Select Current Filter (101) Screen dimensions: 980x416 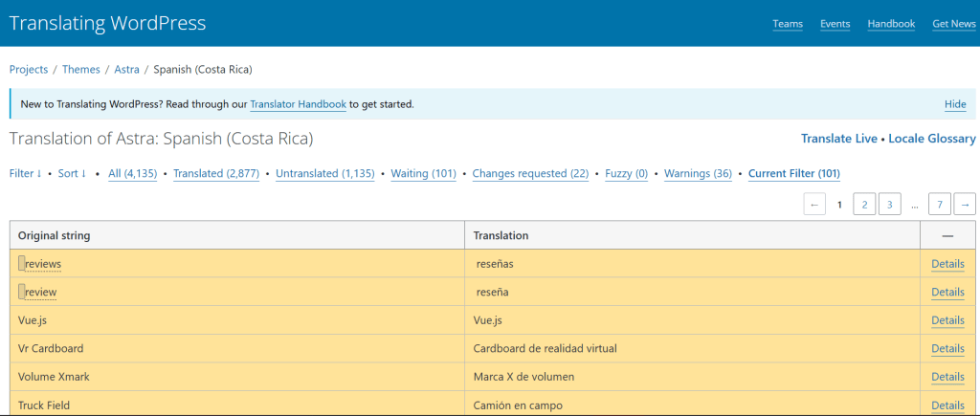click(x=794, y=173)
